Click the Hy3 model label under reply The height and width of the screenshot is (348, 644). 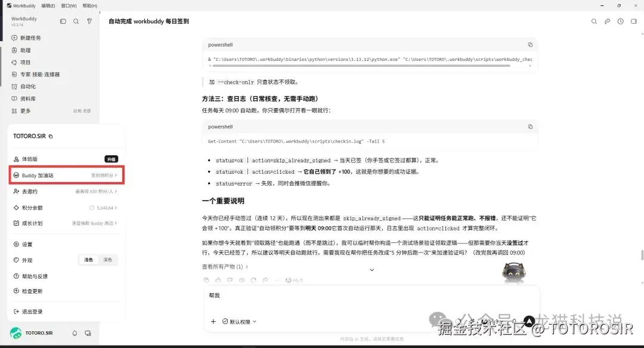294,280
